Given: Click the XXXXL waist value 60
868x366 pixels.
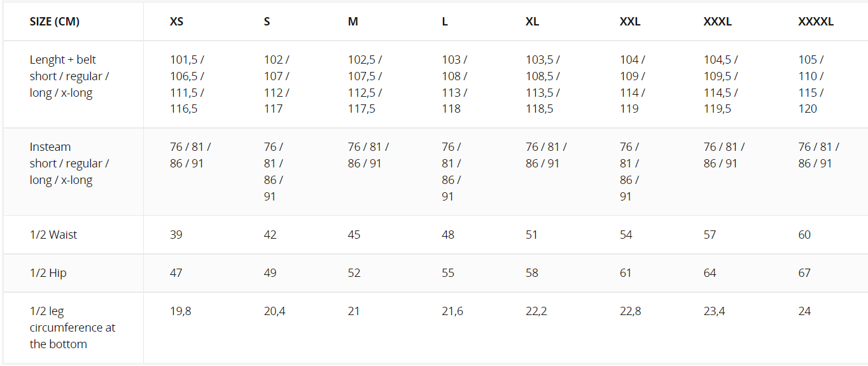Looking at the screenshot, I should pos(804,235).
